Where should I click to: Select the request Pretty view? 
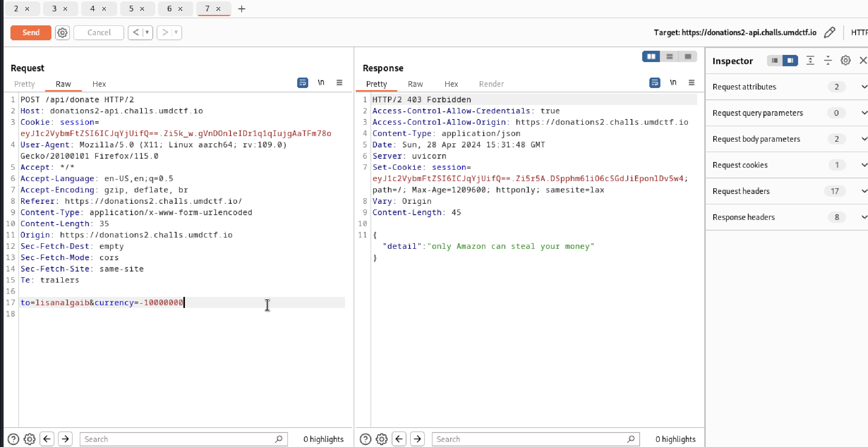point(24,84)
